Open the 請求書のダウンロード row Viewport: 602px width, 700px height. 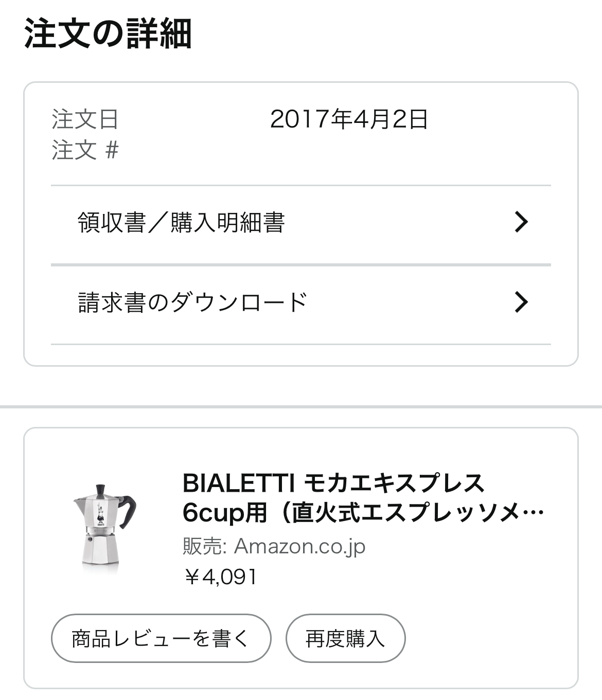192,302
